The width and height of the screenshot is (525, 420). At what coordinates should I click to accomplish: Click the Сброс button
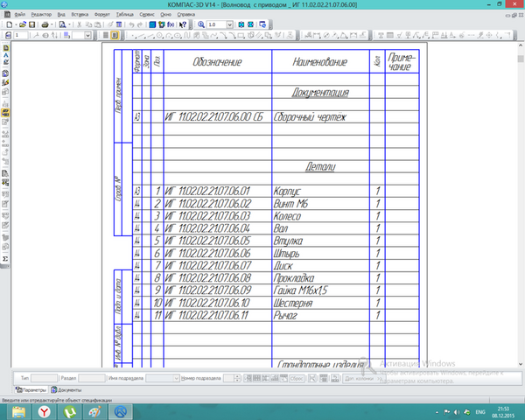pos(297,378)
